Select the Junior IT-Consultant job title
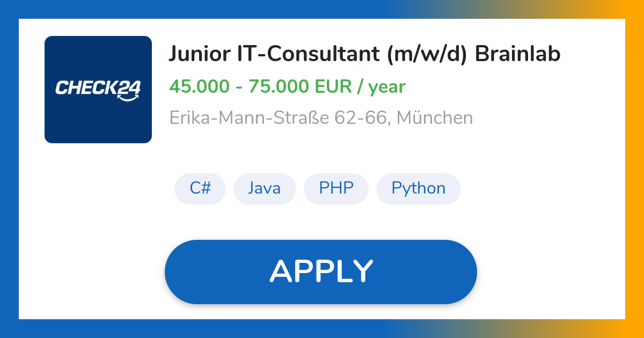This screenshot has width=644, height=338. coord(365,54)
